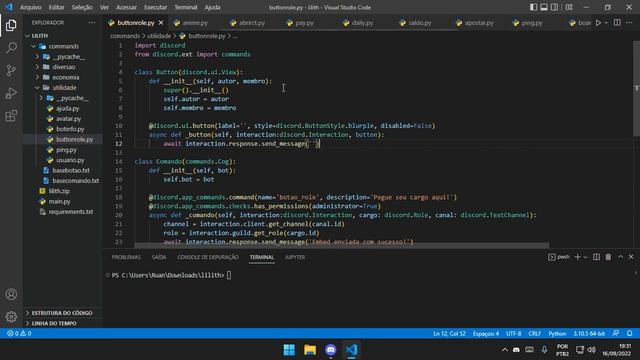Open the Search view in activity bar
Image resolution: width=640 pixels, height=360 pixels.
tap(11, 48)
